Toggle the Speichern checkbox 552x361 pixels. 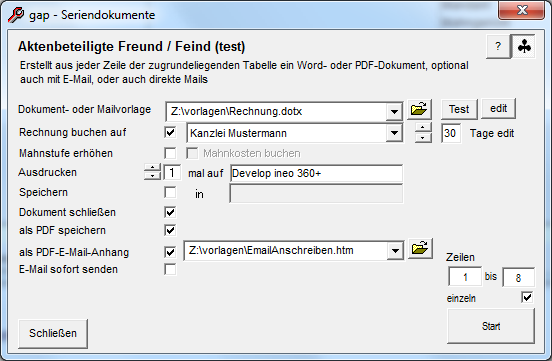(x=170, y=192)
